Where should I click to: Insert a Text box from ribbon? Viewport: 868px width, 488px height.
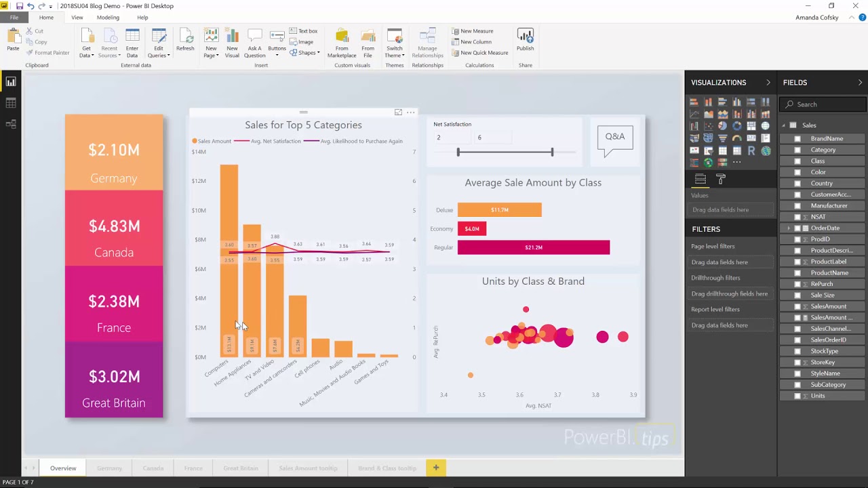[x=303, y=31]
